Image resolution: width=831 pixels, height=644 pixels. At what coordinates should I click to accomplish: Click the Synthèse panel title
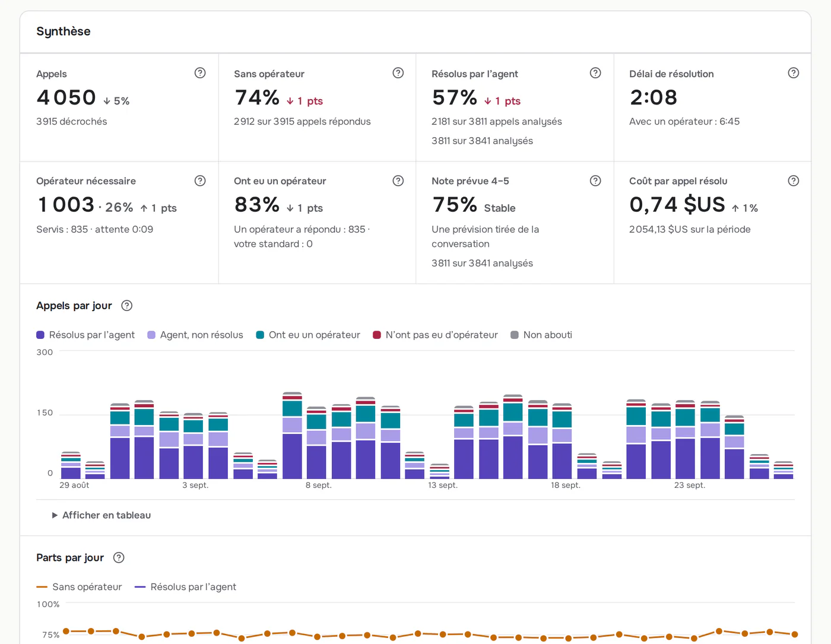click(x=64, y=31)
